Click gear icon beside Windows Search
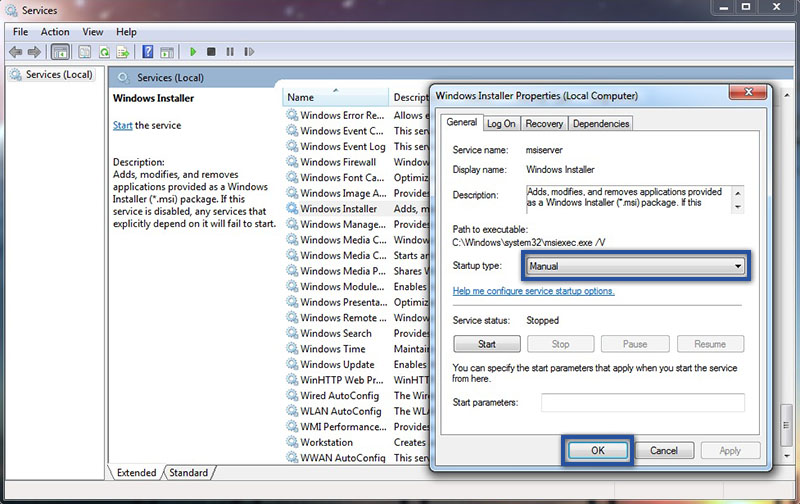Screen dimensions: 800x504 292,333
